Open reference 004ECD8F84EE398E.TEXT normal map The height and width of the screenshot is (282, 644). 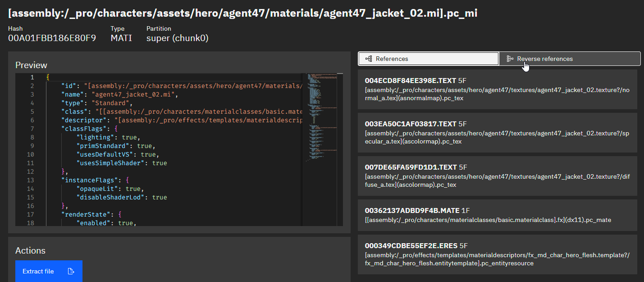tap(498, 89)
